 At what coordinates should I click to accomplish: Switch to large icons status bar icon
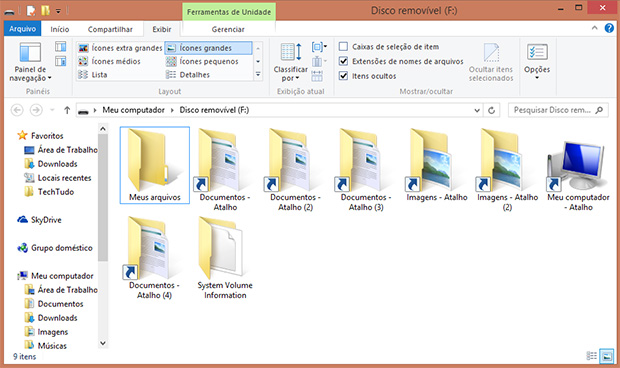pyautogui.click(x=607, y=356)
